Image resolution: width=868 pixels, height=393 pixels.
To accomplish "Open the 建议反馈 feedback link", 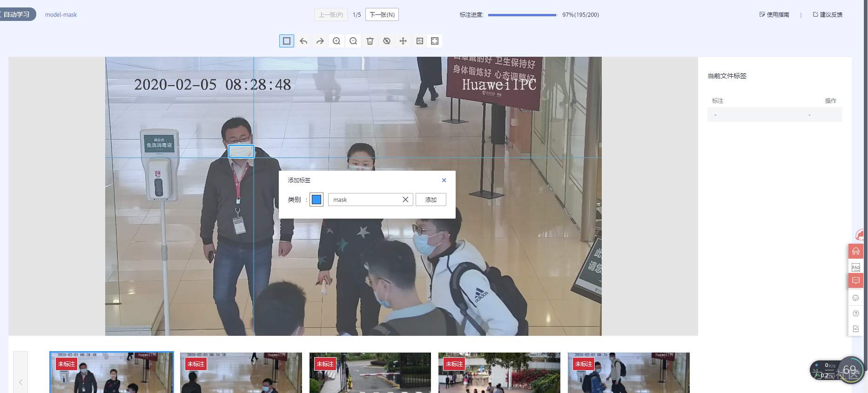I will (x=828, y=15).
